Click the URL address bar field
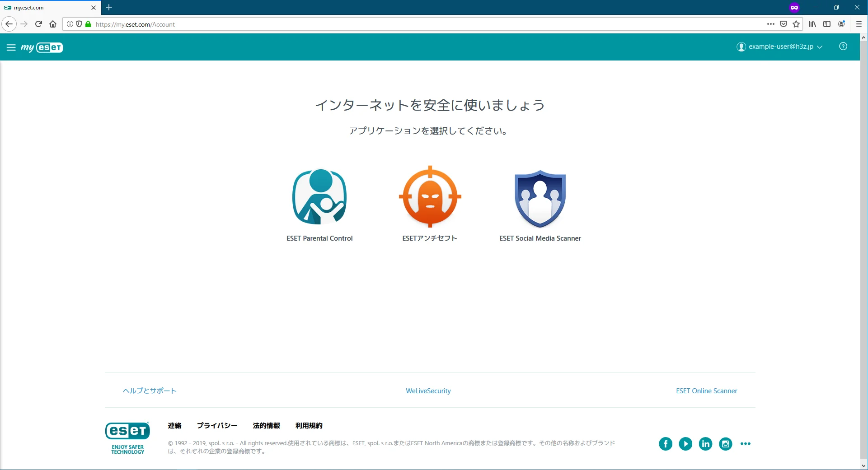 tap(407, 24)
